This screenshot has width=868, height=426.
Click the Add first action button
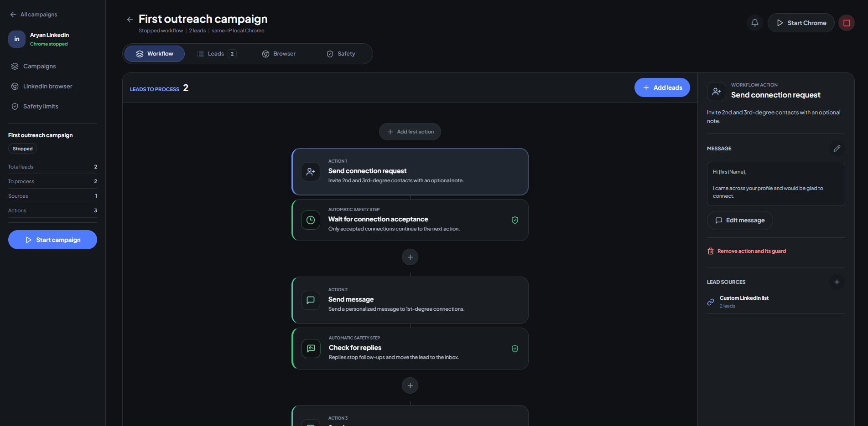(410, 132)
